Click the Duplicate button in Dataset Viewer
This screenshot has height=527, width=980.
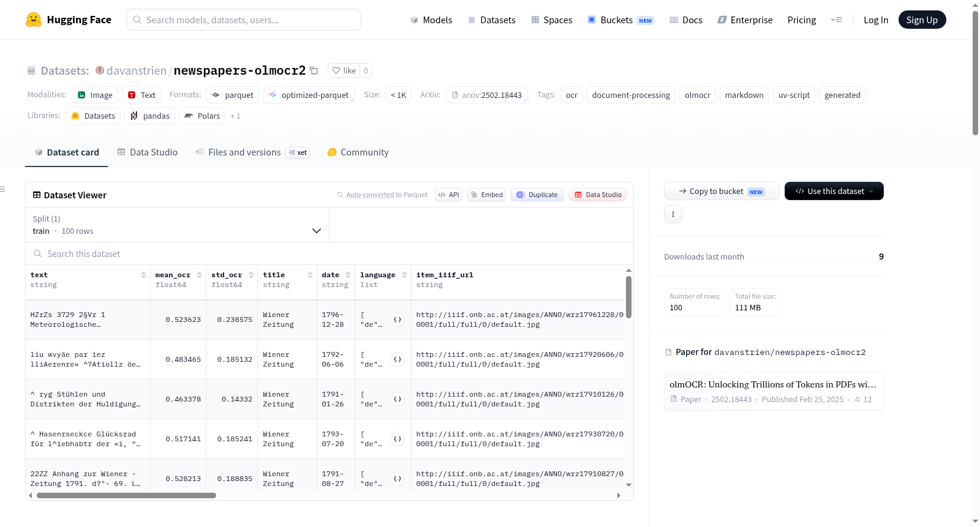click(x=537, y=195)
